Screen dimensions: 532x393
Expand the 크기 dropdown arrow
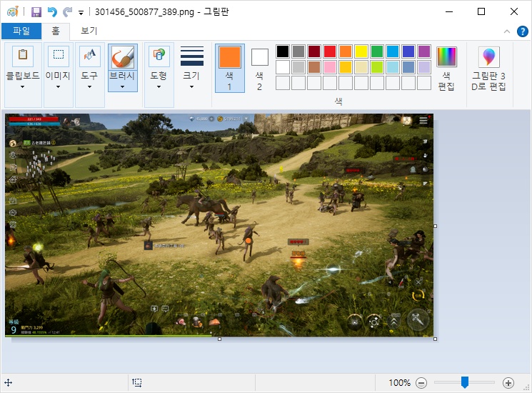point(191,87)
